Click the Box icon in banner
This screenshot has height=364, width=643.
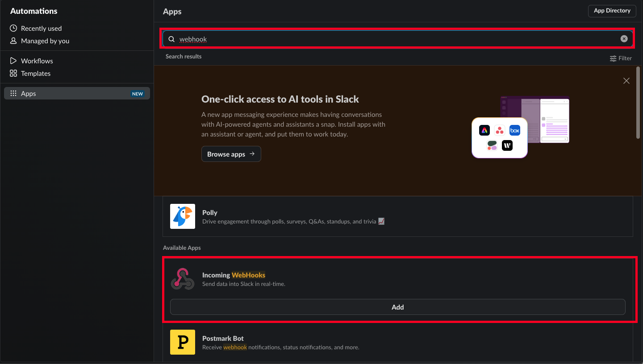click(x=515, y=130)
